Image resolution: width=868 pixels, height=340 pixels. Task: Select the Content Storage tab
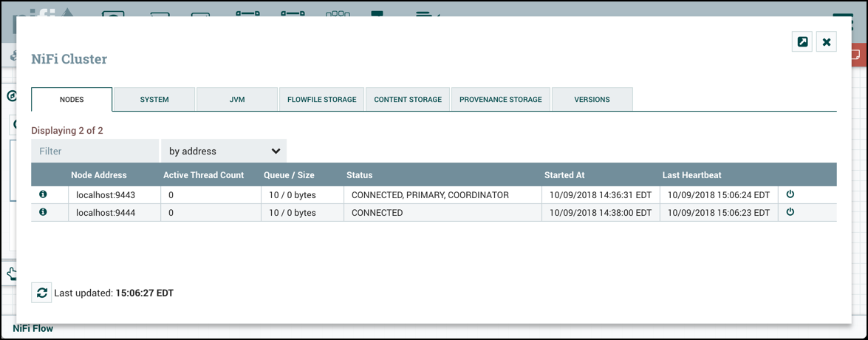[408, 99]
